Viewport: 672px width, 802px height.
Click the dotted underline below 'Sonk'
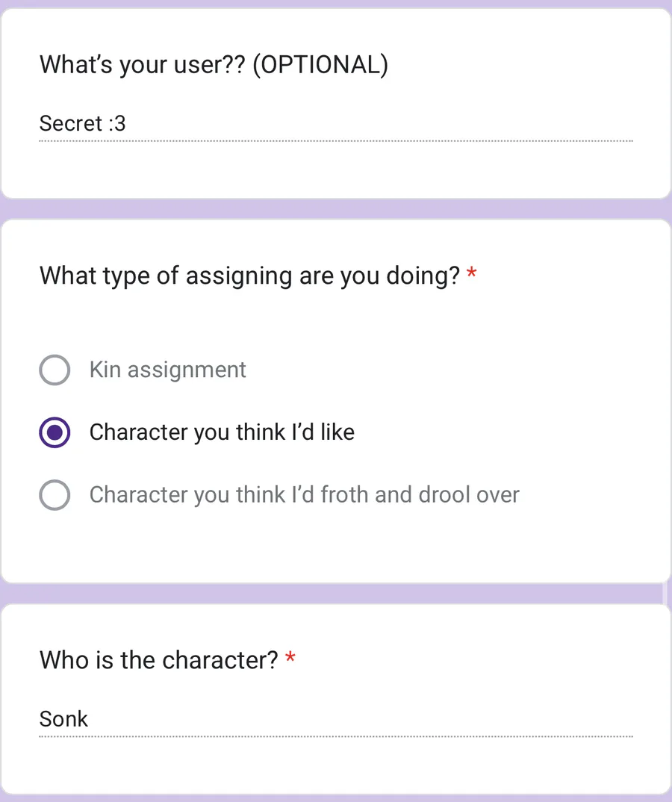coord(336,736)
